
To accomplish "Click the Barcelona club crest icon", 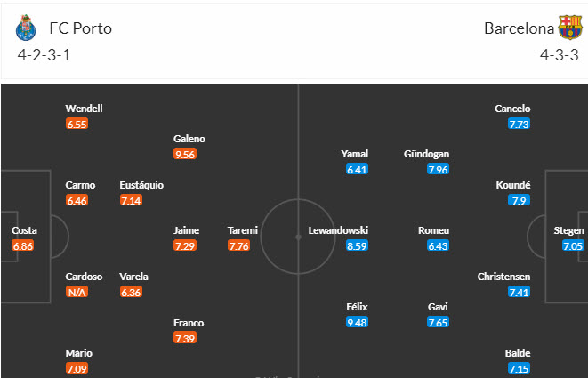I will pos(569,28).
